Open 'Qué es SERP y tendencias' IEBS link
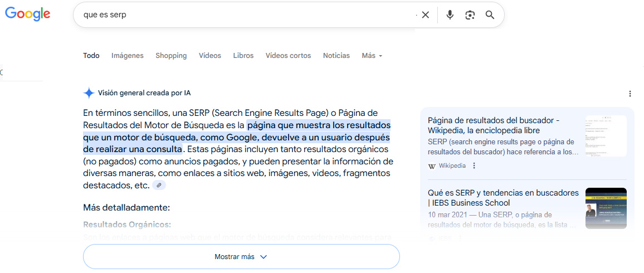 click(x=503, y=198)
